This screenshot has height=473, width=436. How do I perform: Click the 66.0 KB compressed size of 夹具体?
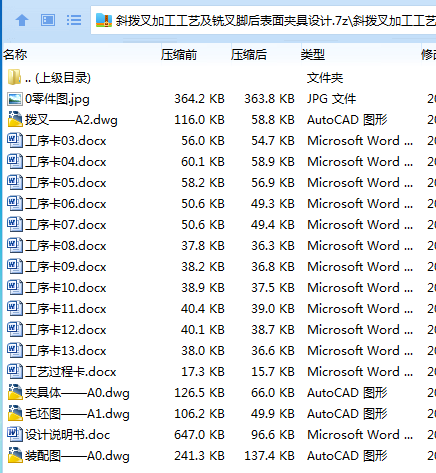[x=273, y=392]
